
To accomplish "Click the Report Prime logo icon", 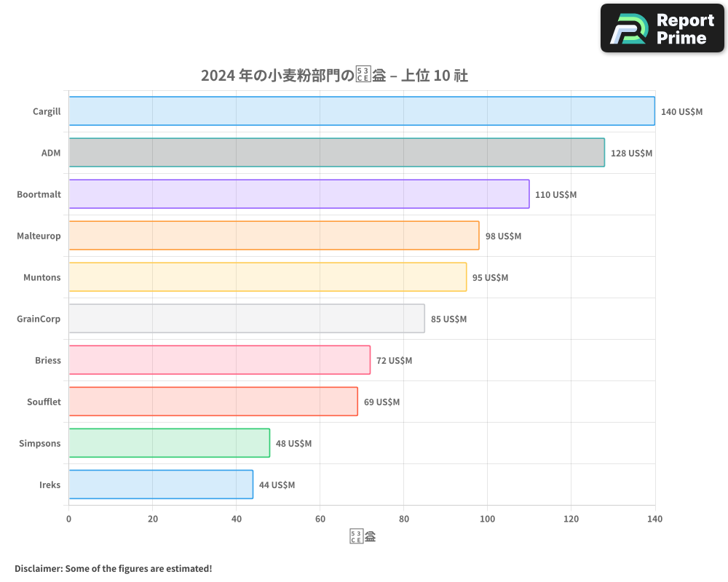I will (x=628, y=29).
